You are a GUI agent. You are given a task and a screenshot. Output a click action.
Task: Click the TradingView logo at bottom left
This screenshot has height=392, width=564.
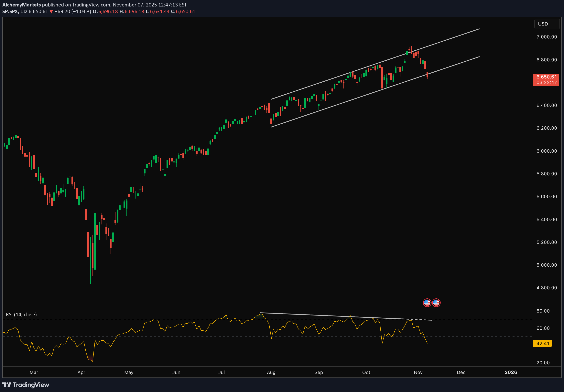point(26,385)
